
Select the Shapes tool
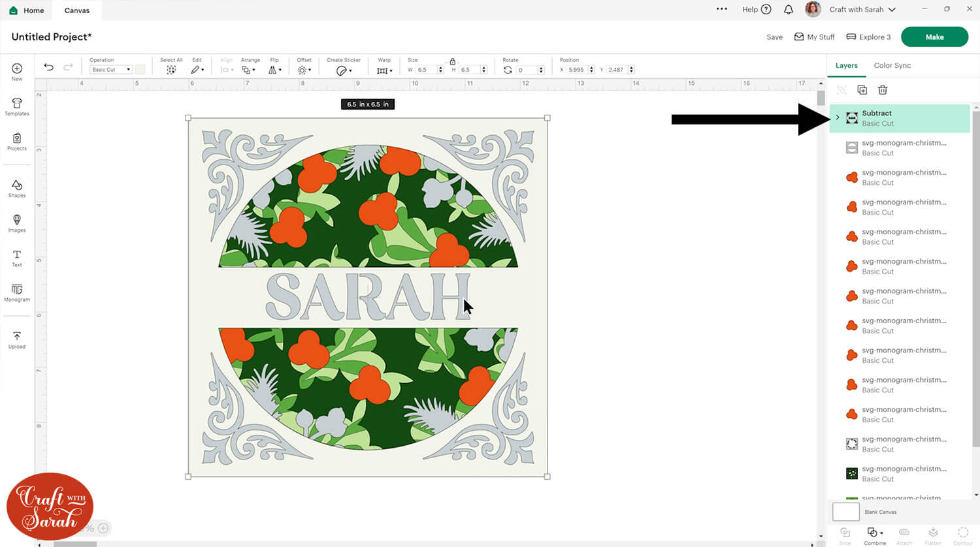(17, 189)
